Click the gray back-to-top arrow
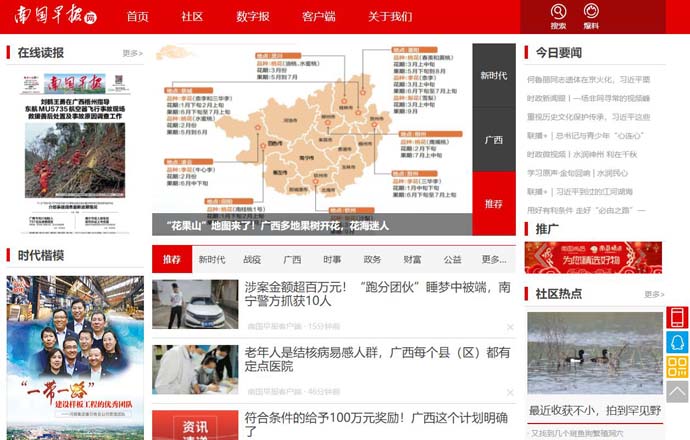Screen dimensions: 690x440 click(x=677, y=391)
